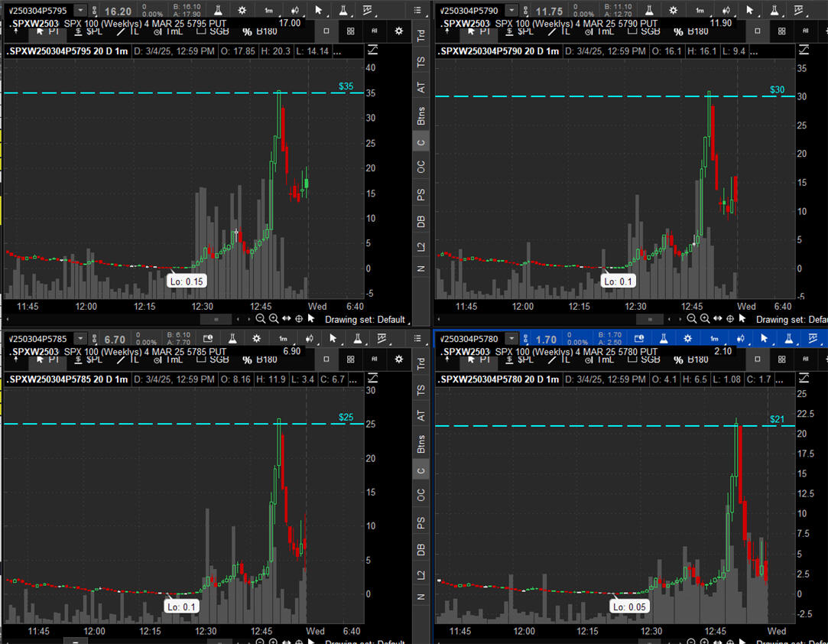
Task: Open studies flask icon in 5795 PUT toolbar
Action: click(218, 10)
